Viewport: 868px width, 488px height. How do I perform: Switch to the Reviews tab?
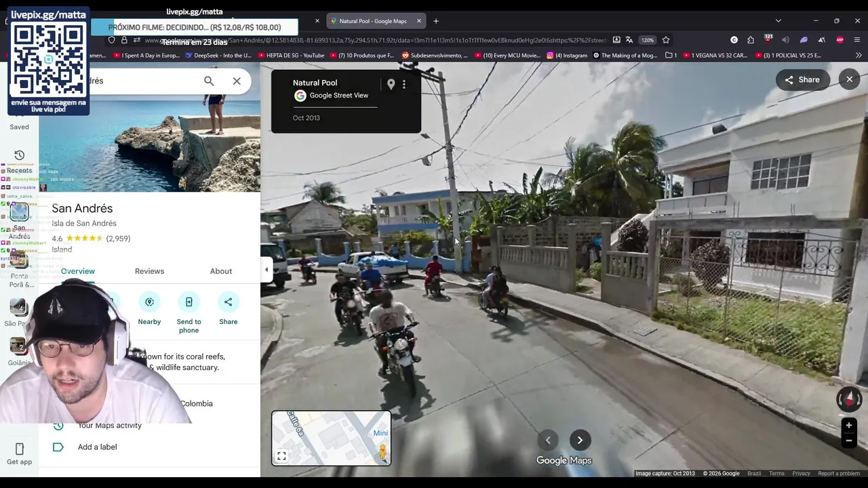coord(149,271)
